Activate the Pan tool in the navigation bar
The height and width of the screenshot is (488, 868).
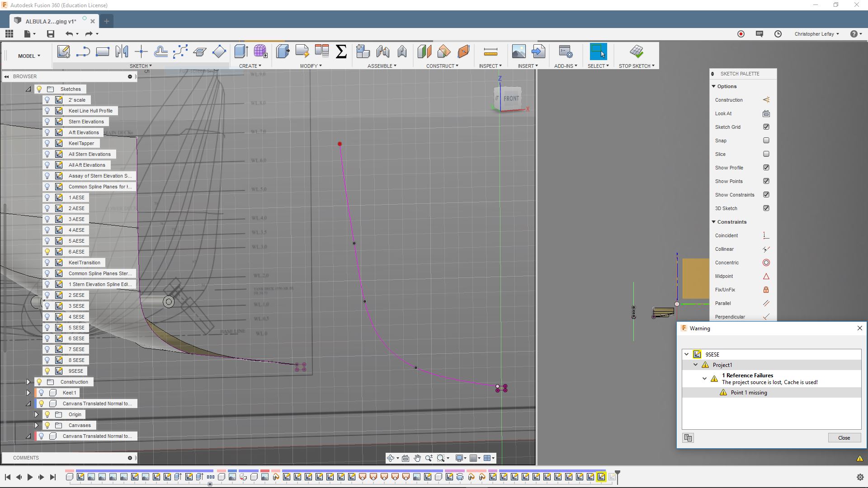click(417, 458)
